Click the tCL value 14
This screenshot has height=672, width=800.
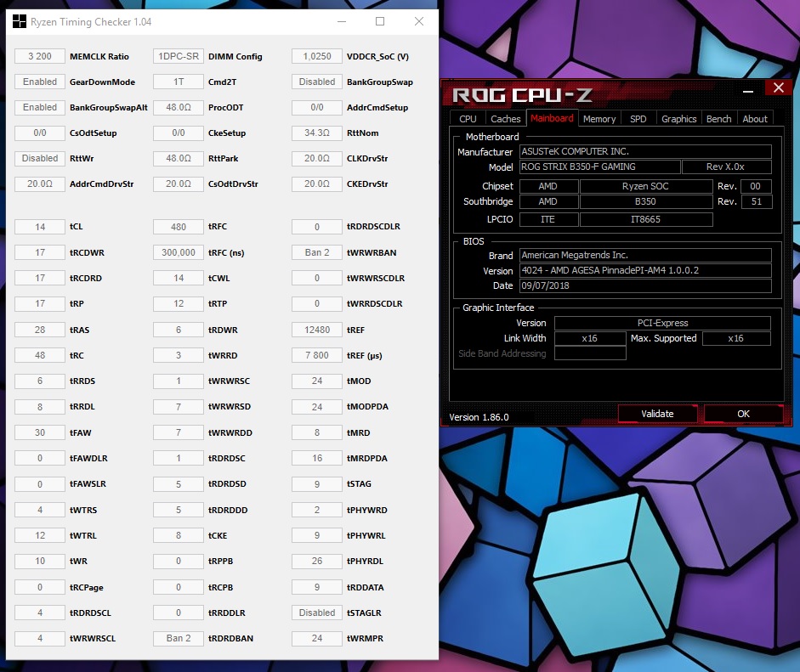click(x=40, y=226)
